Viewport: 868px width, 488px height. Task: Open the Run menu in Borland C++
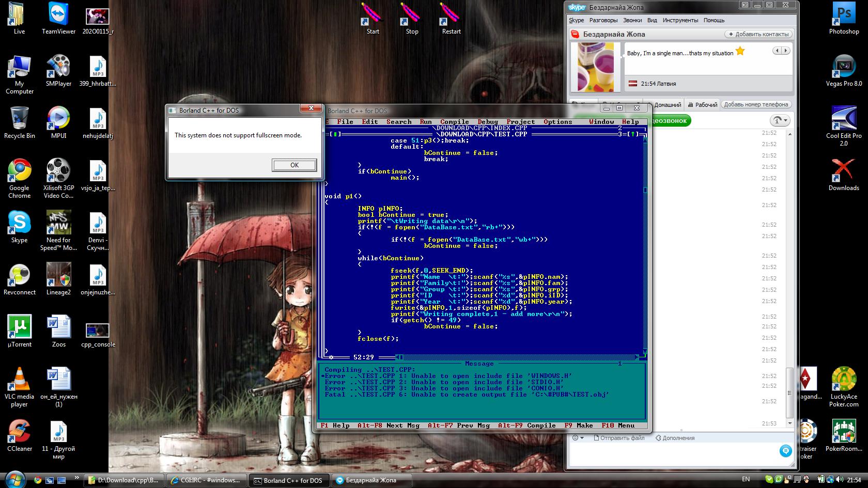pyautogui.click(x=426, y=122)
